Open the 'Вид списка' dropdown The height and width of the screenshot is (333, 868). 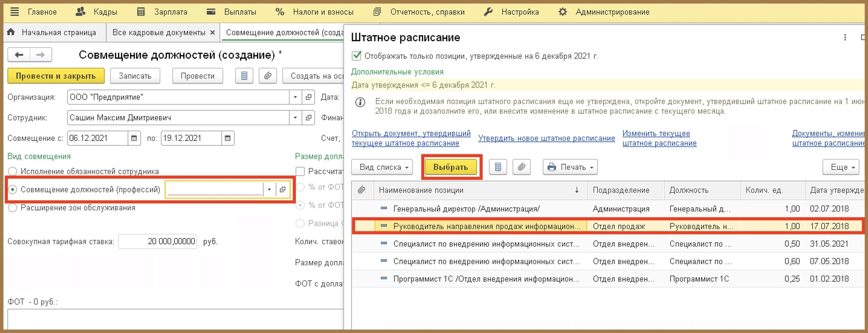[x=382, y=167]
